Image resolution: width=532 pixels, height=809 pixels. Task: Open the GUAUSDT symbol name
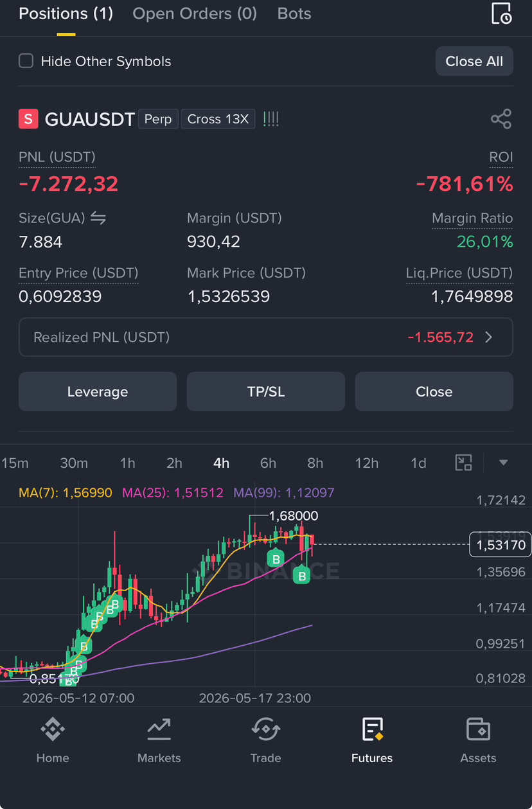89,120
